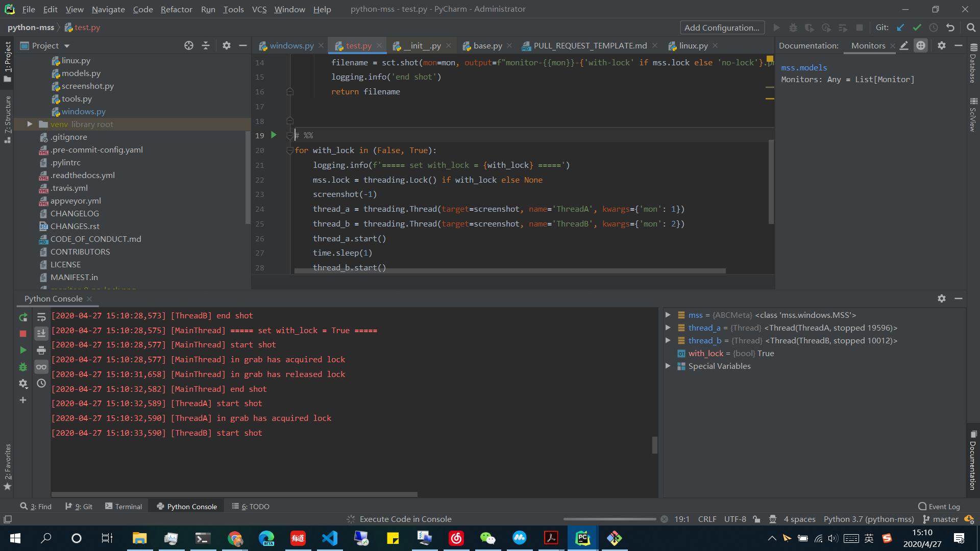
Task: Open console history clock icon
Action: [41, 383]
